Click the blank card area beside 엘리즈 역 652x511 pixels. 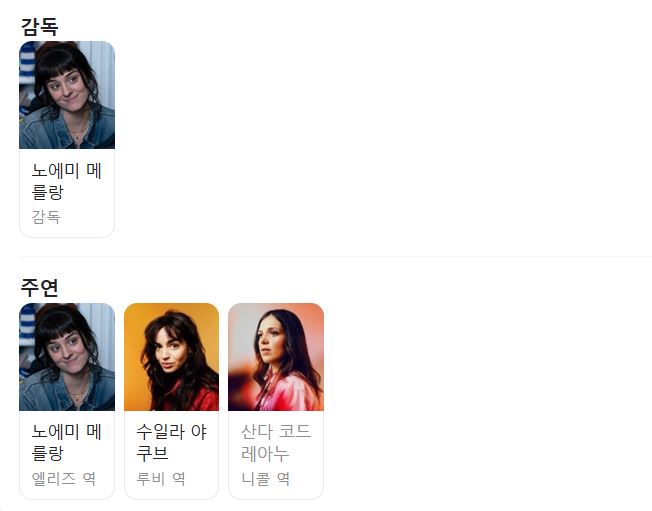105,479
